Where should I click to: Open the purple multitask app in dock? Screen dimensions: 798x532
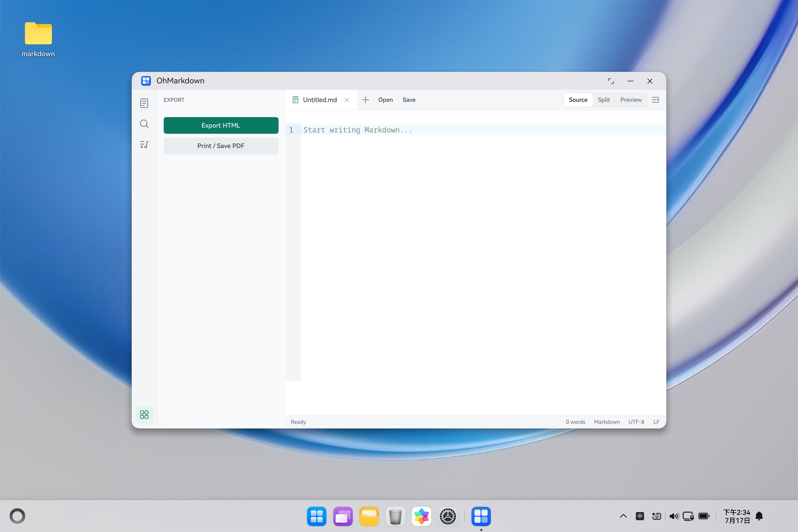[343, 516]
